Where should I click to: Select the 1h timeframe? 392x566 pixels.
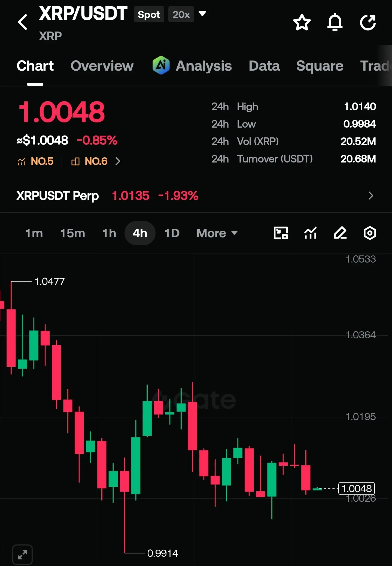tap(109, 233)
